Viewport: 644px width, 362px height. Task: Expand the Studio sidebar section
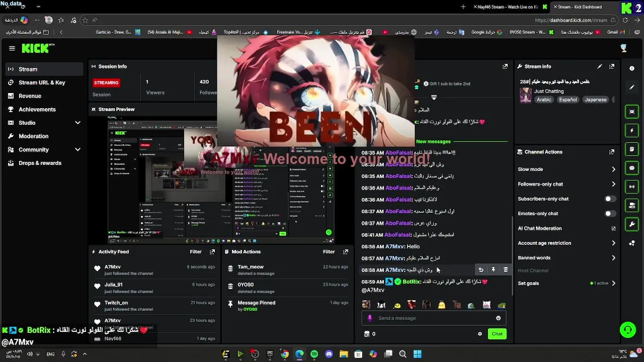point(77,123)
